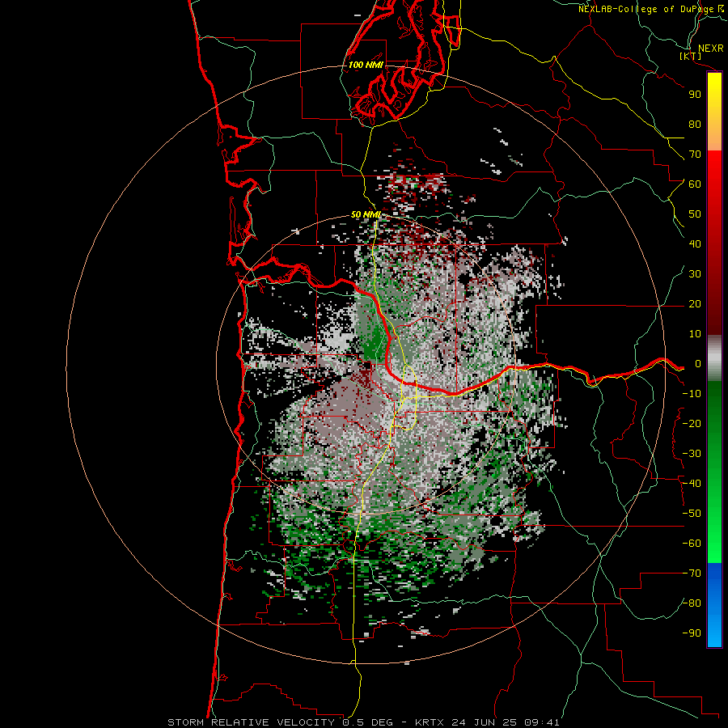Click the -90 scale label
The width and height of the screenshot is (728, 728).
[x=692, y=633]
